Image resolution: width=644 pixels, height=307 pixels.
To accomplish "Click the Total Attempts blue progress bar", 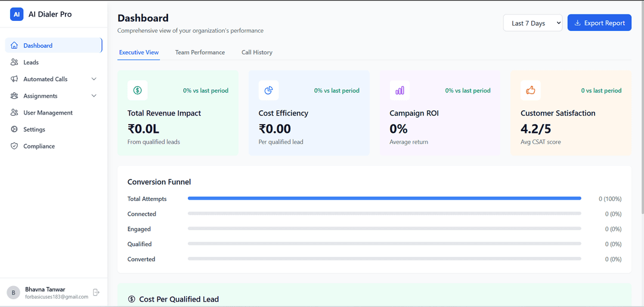I will (x=384, y=199).
